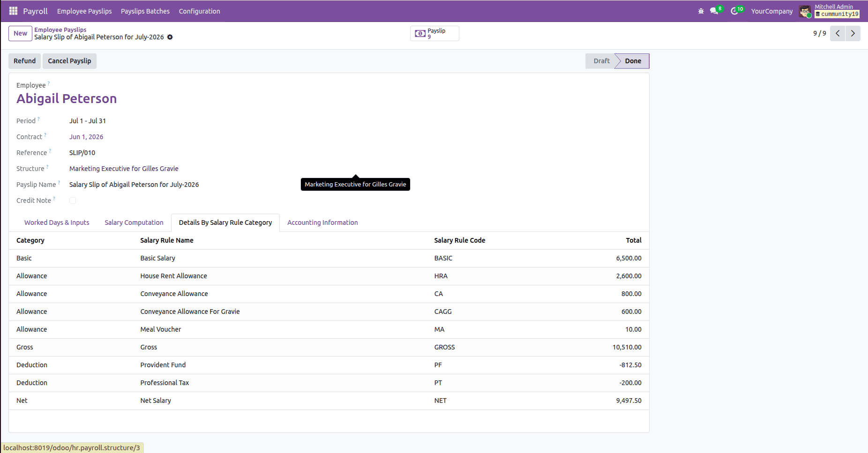Viewport: 868px width, 453px height.
Task: Click the 10,510.00 gross total
Action: tap(627, 347)
